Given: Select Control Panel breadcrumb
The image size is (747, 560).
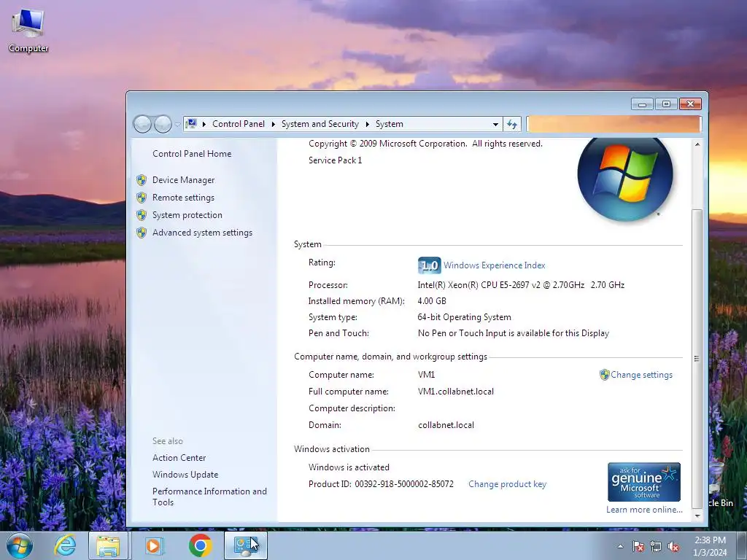Looking at the screenshot, I should click(239, 124).
